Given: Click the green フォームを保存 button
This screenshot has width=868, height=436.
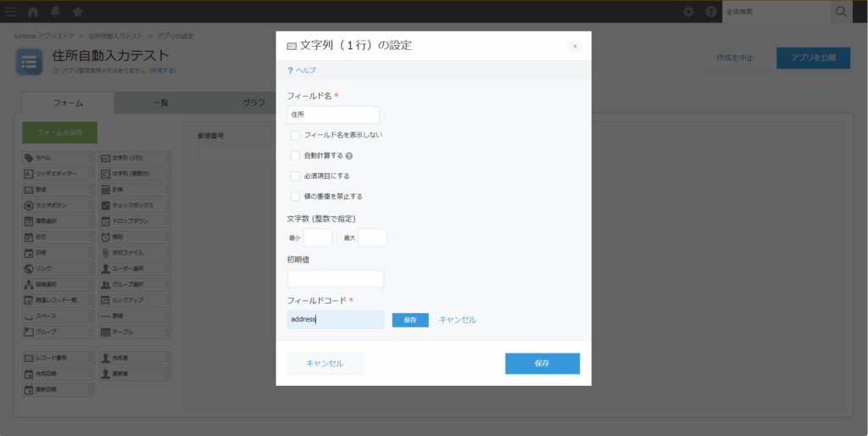Looking at the screenshot, I should click(60, 133).
